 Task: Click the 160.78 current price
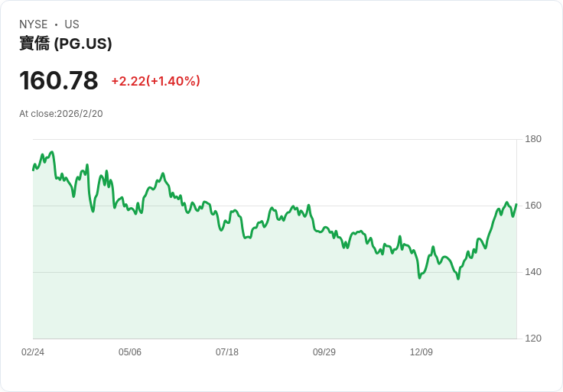point(59,80)
